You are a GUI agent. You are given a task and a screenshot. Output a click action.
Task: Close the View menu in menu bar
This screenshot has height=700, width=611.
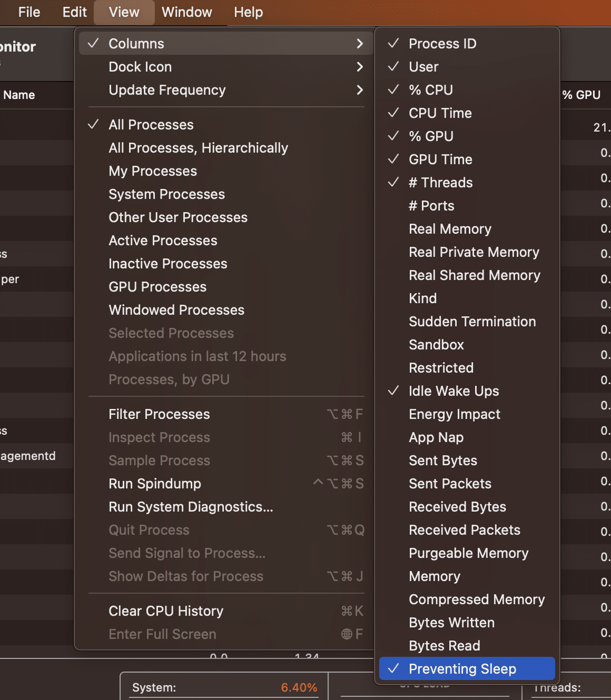coord(124,12)
